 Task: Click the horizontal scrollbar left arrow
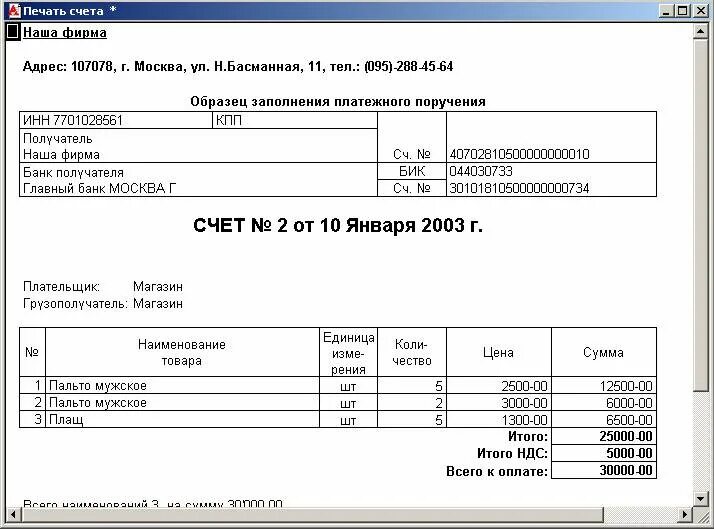click(13, 514)
